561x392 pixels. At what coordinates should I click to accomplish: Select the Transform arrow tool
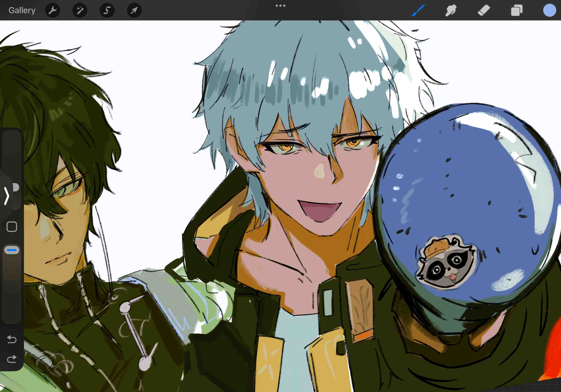(134, 10)
